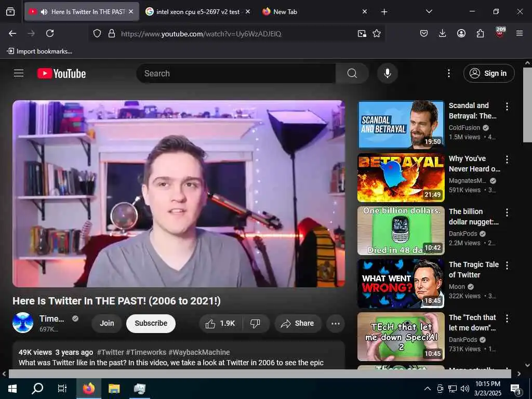Viewport: 532px width, 399px height.
Task: Show site security padlock info
Action: [111, 34]
